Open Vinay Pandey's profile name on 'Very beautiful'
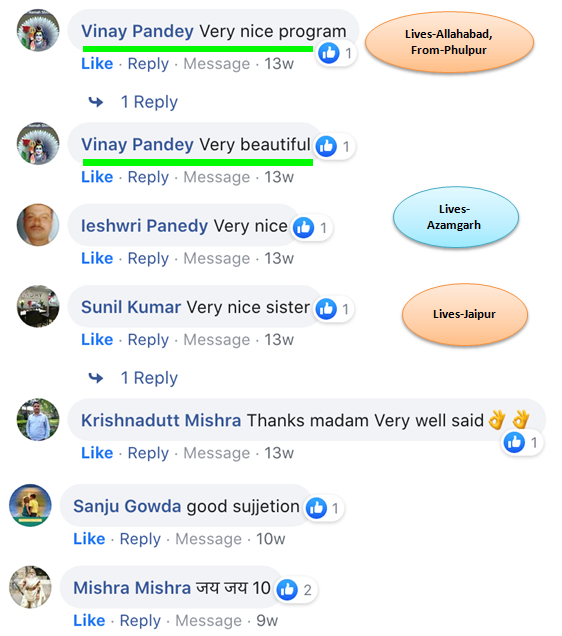Screen dimensions: 562x636 [137, 144]
